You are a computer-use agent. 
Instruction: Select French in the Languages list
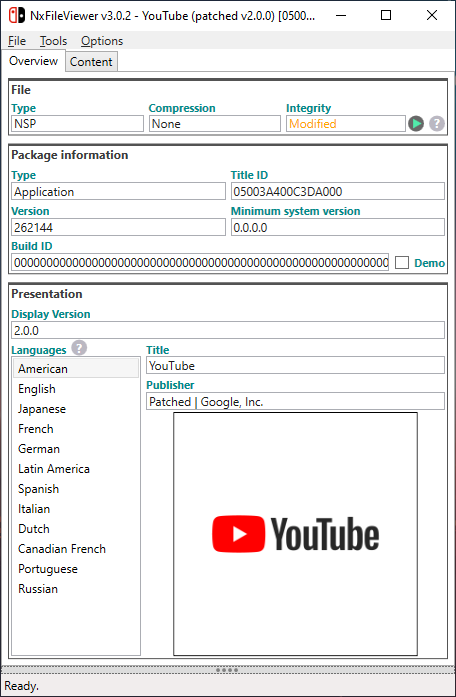tap(76, 429)
